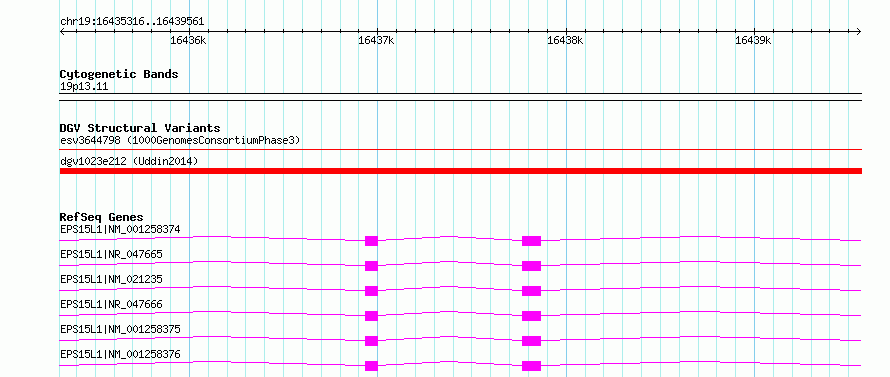Image resolution: width=890 pixels, height=377 pixels.
Task: Click NM_001258374 exon near 16438k
Action: (x=531, y=241)
